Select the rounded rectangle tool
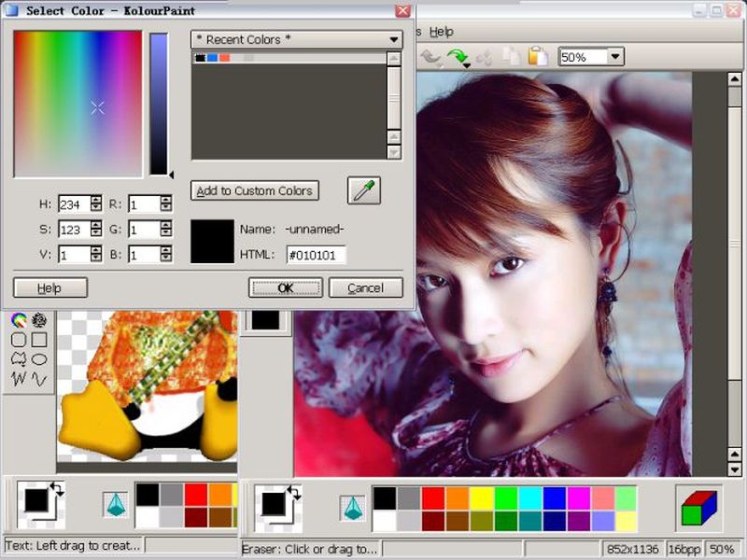This screenshot has width=747, height=560. 18,340
